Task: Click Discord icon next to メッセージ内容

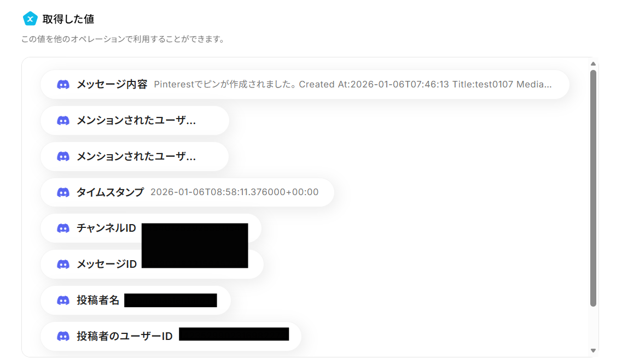Action: (63, 85)
